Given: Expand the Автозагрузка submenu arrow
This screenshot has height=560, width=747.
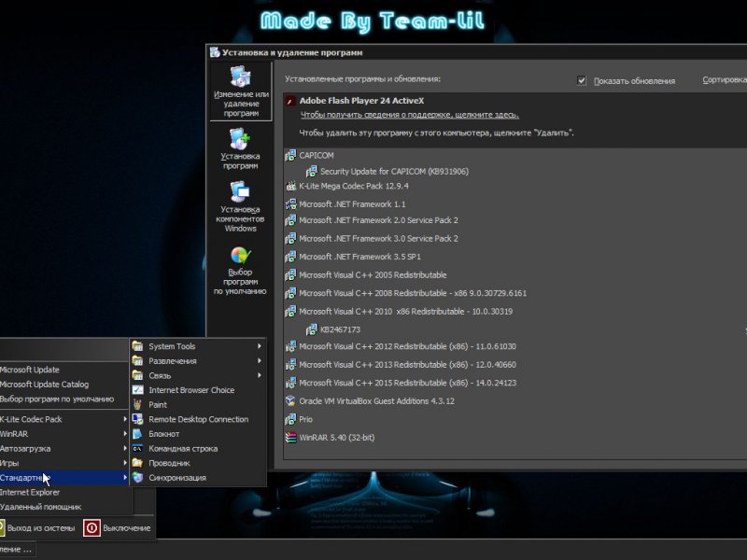Looking at the screenshot, I should point(125,449).
